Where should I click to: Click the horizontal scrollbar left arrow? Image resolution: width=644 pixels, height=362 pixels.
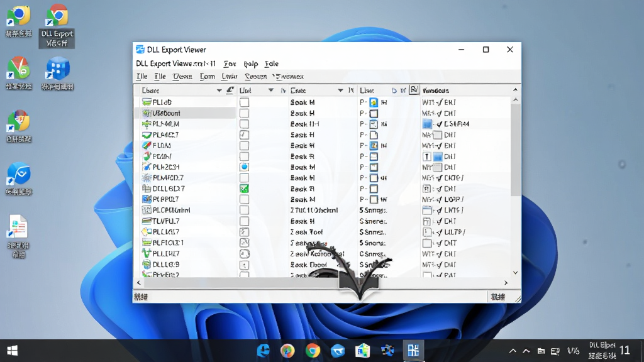(x=138, y=283)
